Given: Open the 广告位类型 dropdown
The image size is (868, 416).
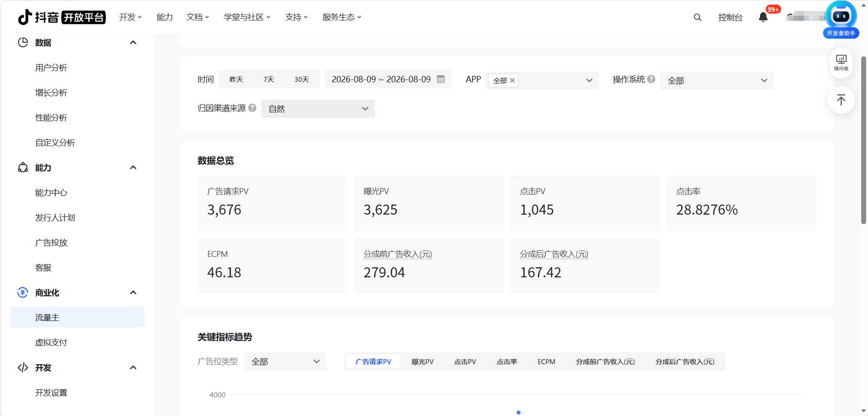Looking at the screenshot, I should [285, 361].
